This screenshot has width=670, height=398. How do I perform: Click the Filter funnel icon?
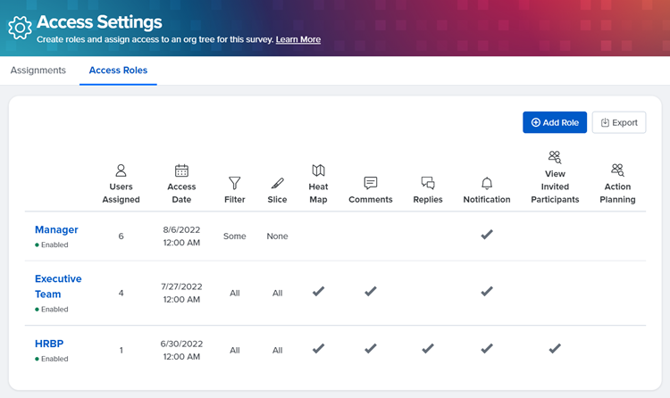point(235,183)
